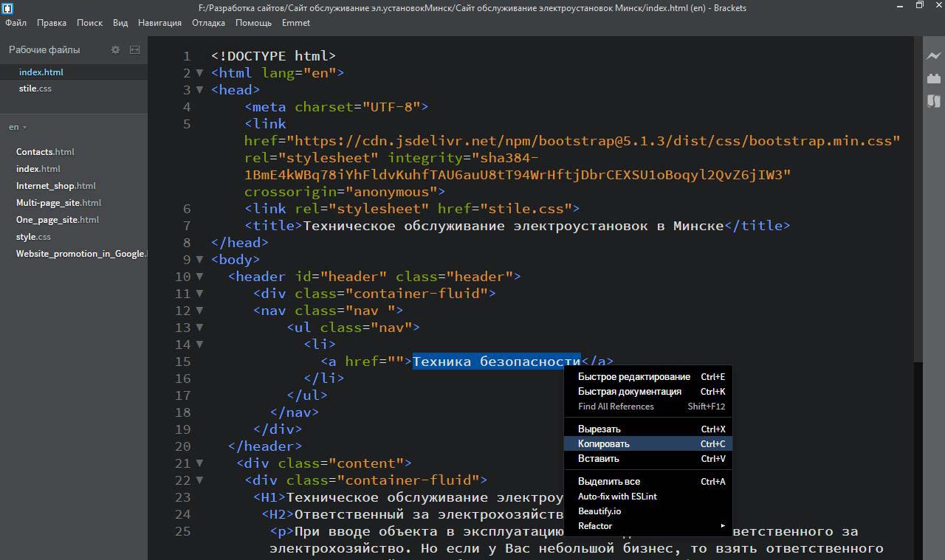Open the en project folder dropdown

[18, 127]
